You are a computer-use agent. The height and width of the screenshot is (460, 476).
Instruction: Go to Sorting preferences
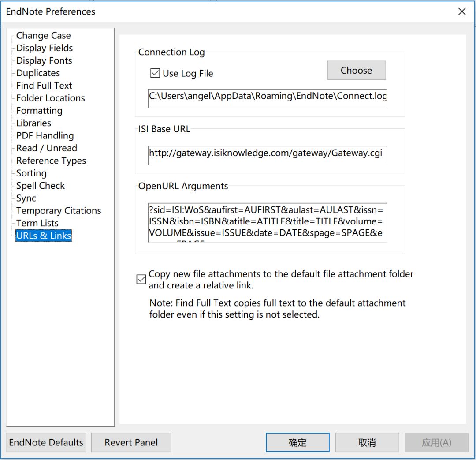(31, 173)
